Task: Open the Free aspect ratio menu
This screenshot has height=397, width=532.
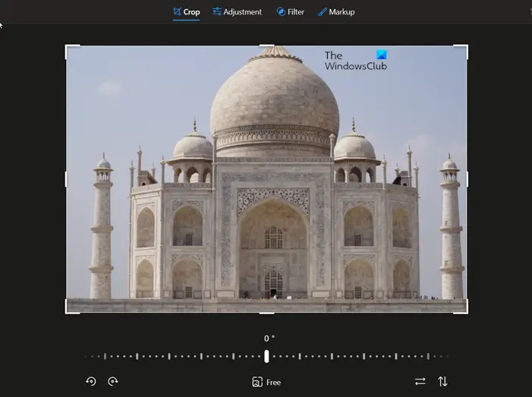Action: pyautogui.click(x=266, y=382)
